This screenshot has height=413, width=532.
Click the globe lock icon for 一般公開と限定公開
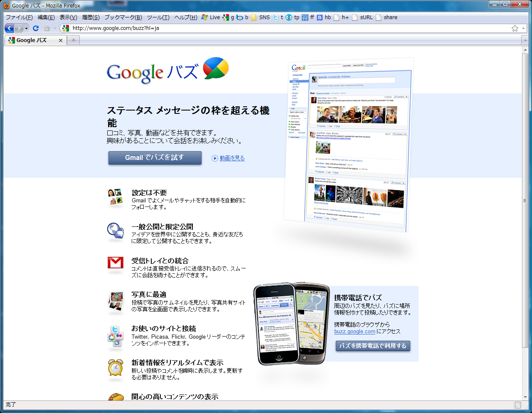[x=116, y=231]
